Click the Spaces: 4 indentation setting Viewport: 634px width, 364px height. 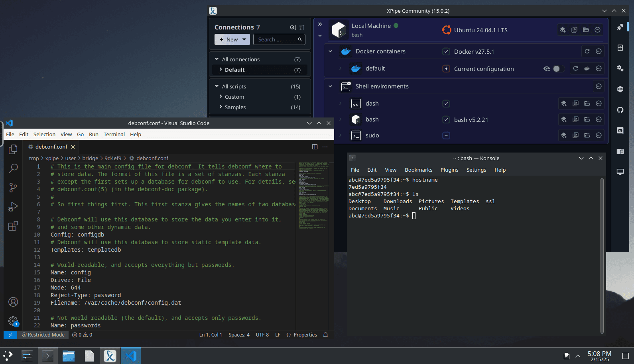(x=239, y=335)
